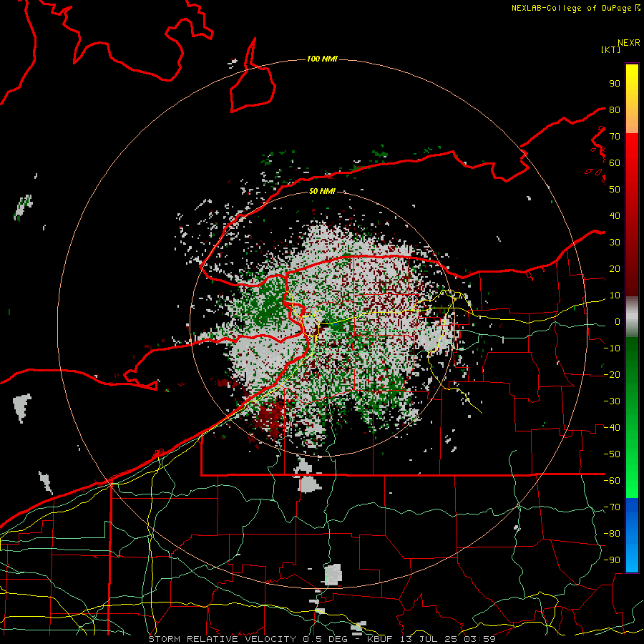Click the 100 NMI range ring label
Viewport: 644px width, 644px height.
point(322,59)
